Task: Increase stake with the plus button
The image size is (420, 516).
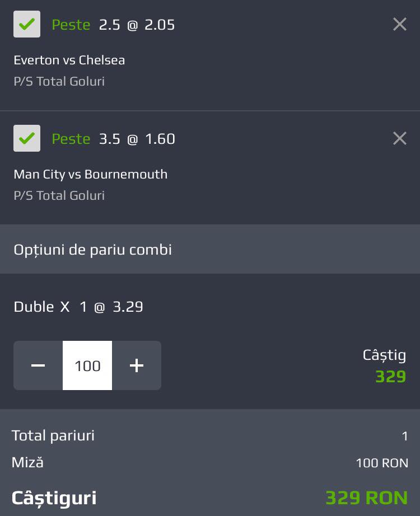Action: [x=137, y=365]
